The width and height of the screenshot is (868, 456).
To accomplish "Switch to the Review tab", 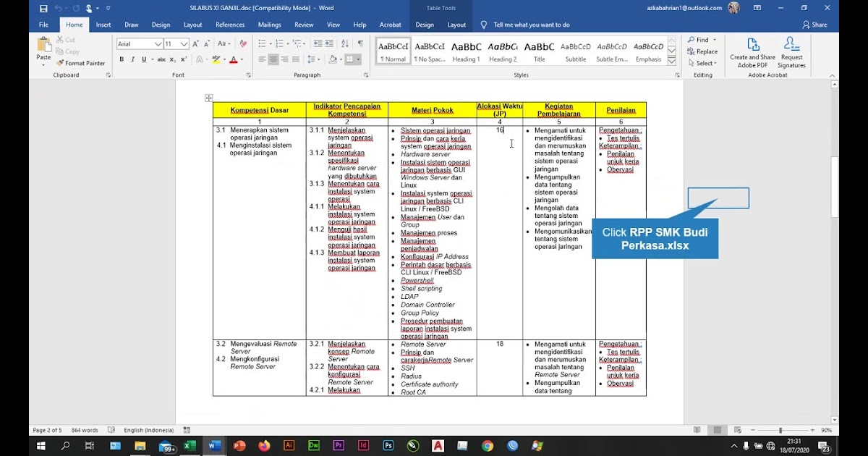I will [304, 25].
